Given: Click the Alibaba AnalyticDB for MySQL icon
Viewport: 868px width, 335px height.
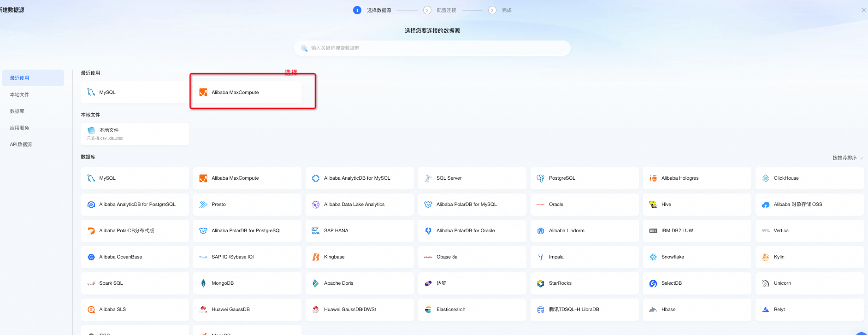Looking at the screenshot, I should click(316, 178).
